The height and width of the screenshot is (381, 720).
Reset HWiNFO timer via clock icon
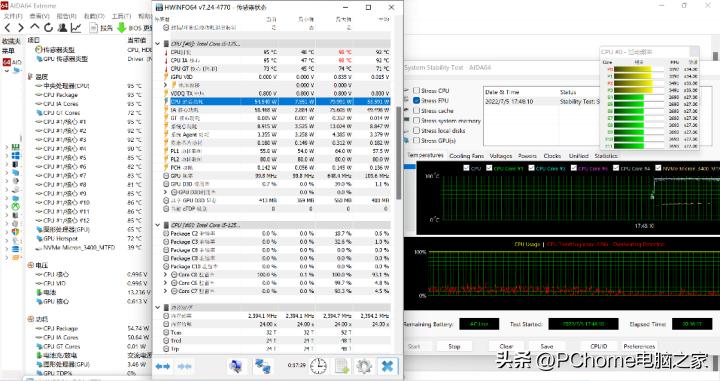coord(318,366)
